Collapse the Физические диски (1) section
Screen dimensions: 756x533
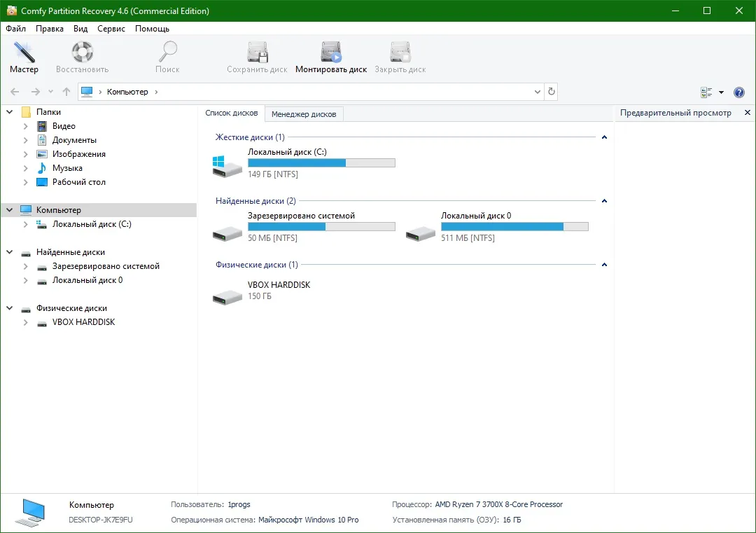pyautogui.click(x=604, y=265)
